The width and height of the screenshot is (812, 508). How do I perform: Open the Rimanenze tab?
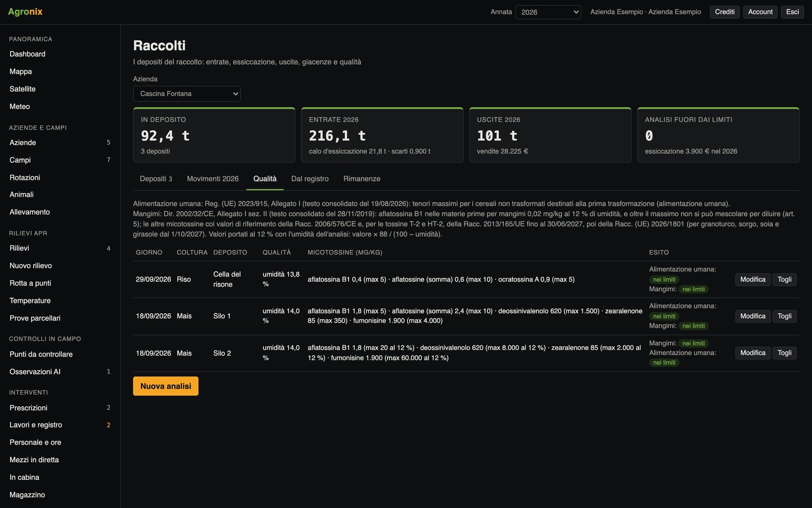coord(362,179)
